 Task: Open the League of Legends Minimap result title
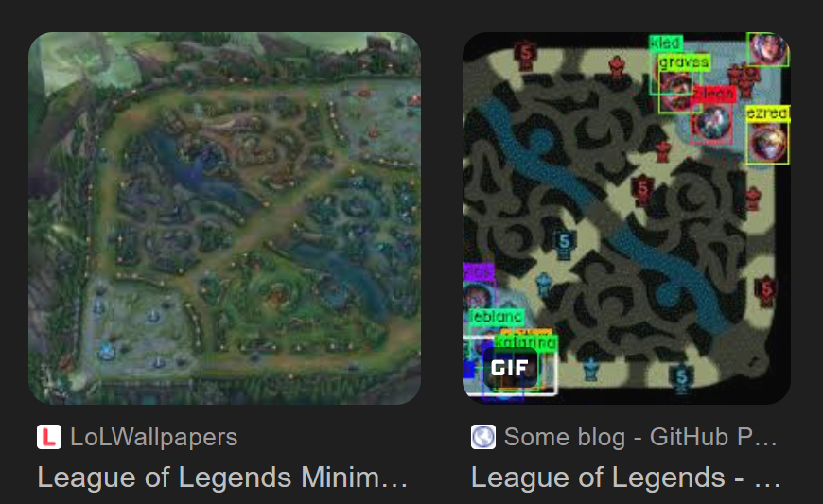click(222, 478)
